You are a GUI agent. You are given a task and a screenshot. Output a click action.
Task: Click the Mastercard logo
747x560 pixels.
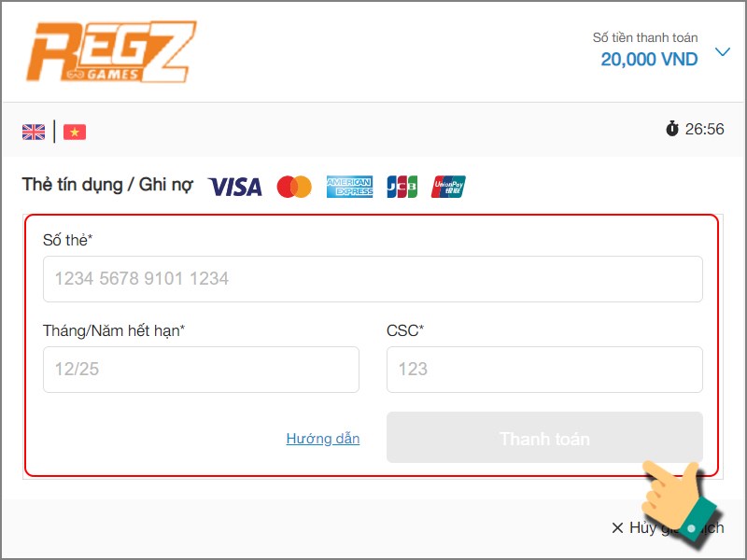click(x=294, y=187)
